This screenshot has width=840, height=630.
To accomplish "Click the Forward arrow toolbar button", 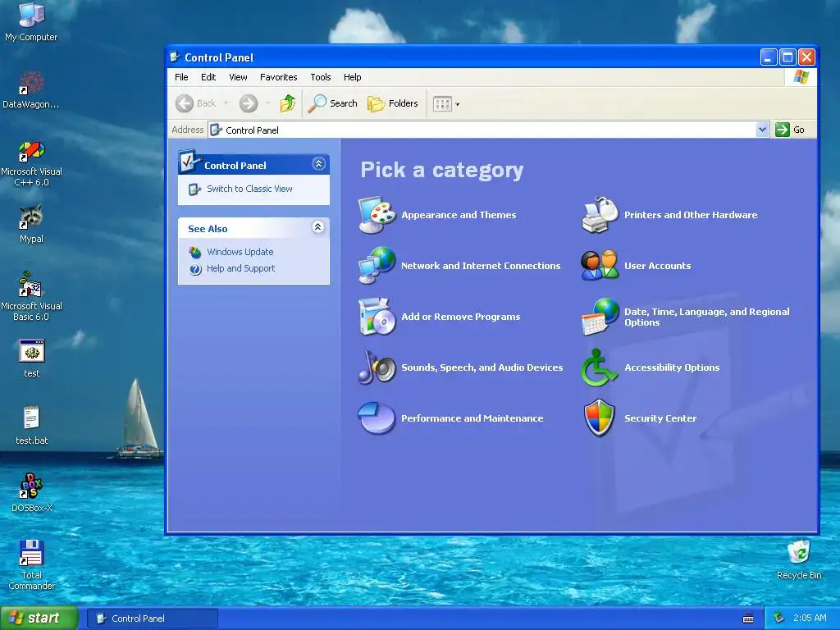I will coord(248,103).
